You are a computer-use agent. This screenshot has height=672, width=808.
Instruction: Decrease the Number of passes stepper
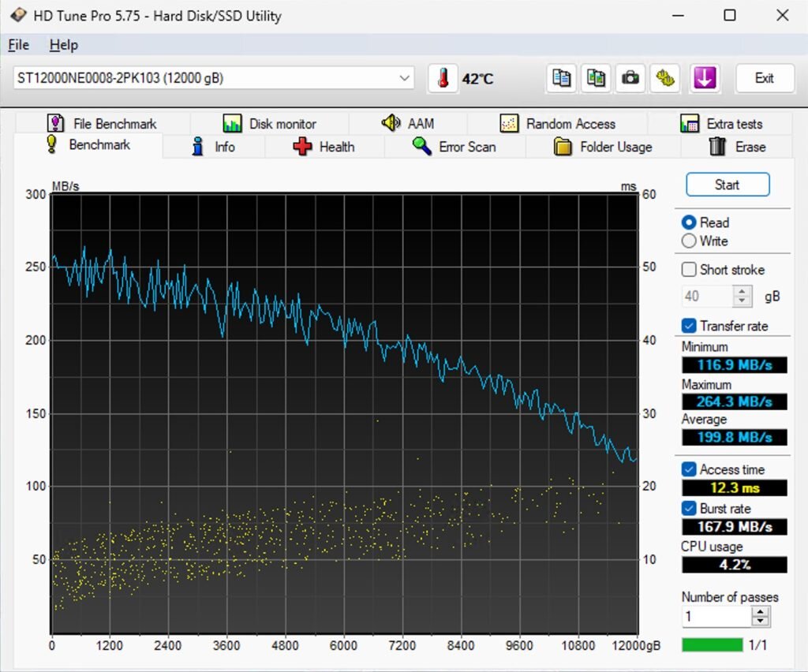point(761,621)
